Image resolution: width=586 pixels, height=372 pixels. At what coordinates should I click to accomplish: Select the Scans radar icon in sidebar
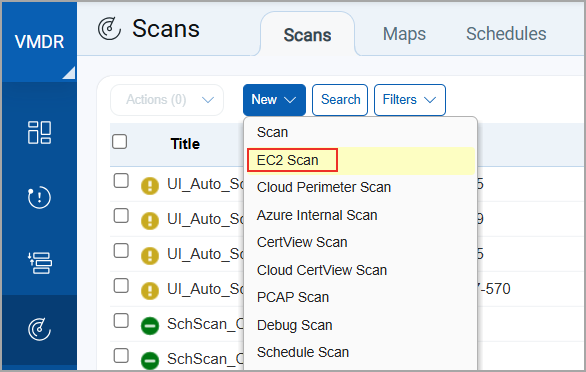(x=39, y=329)
